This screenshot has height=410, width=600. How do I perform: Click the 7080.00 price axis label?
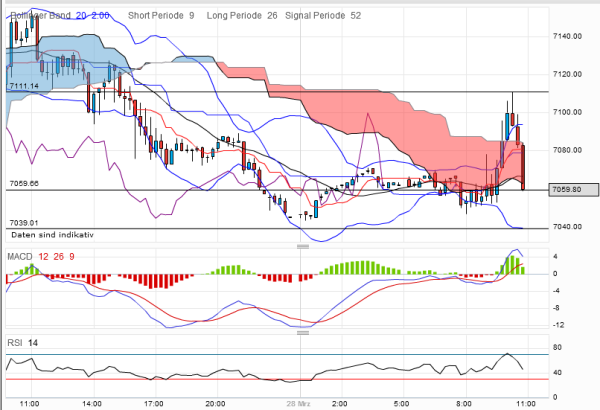pyautogui.click(x=567, y=150)
